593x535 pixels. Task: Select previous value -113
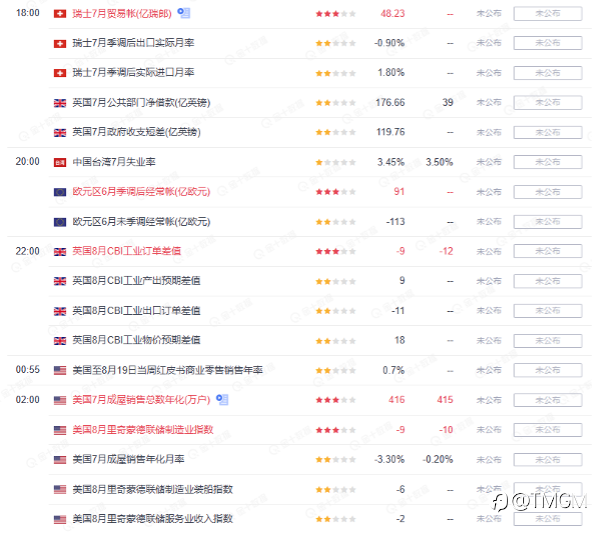(x=396, y=222)
